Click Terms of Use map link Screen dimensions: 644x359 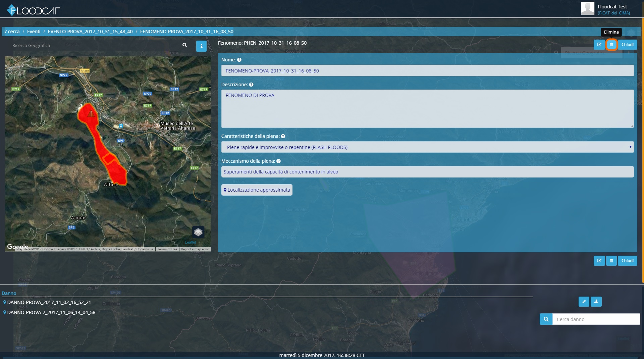tap(167, 249)
